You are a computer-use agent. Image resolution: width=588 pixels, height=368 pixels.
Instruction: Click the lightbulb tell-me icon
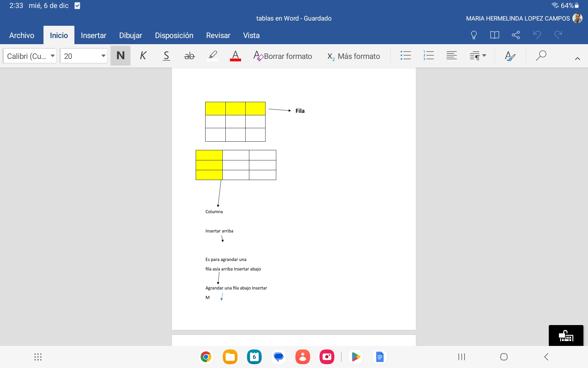pyautogui.click(x=474, y=35)
